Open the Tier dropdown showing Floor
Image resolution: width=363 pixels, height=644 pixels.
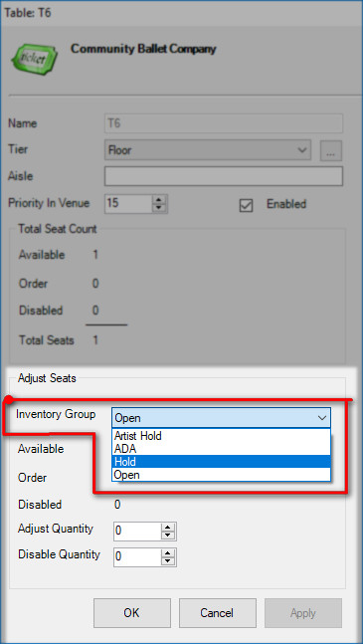pos(208,150)
